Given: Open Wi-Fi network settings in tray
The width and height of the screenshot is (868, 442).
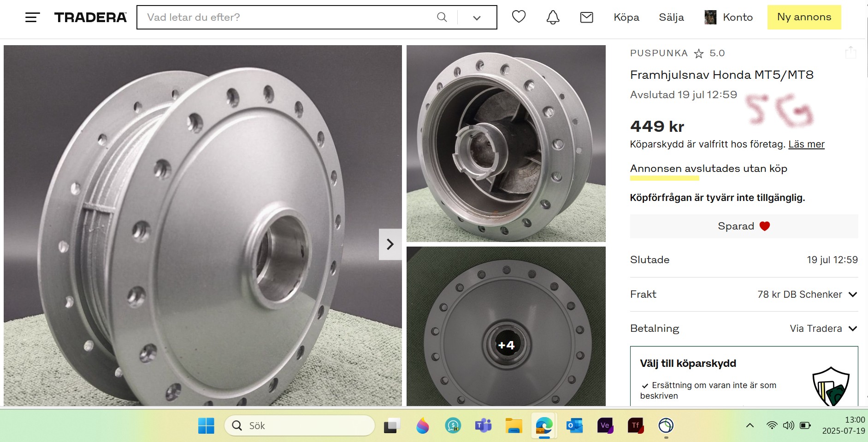Looking at the screenshot, I should point(772,425).
